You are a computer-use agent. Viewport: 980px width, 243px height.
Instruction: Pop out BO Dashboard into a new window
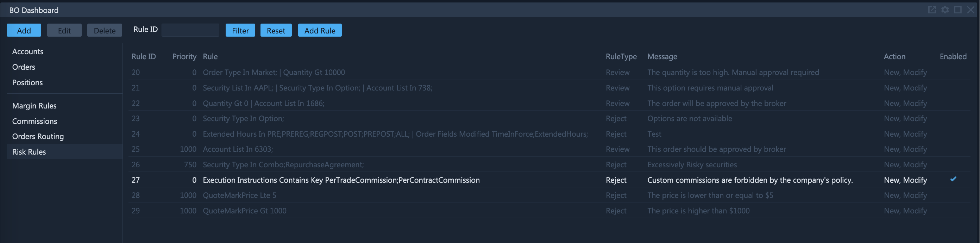(932, 10)
